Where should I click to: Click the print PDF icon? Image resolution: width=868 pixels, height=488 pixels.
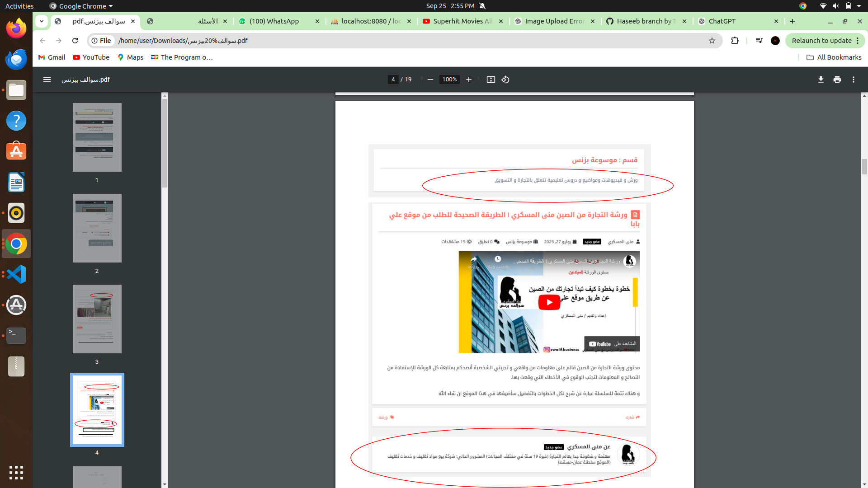[837, 80]
